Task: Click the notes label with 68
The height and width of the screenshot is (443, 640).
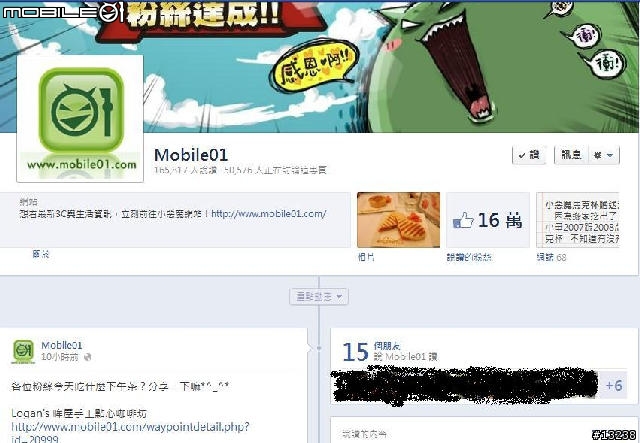Action: (x=551, y=257)
